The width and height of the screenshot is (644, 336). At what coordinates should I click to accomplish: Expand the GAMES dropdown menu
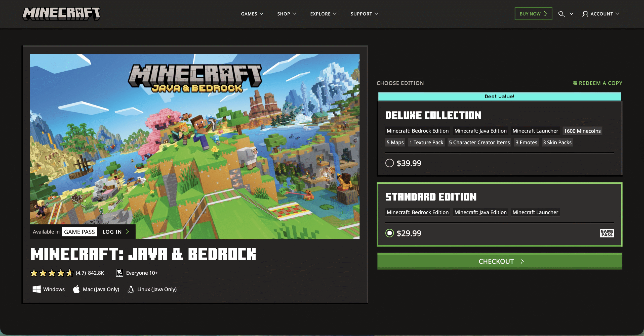click(x=252, y=14)
